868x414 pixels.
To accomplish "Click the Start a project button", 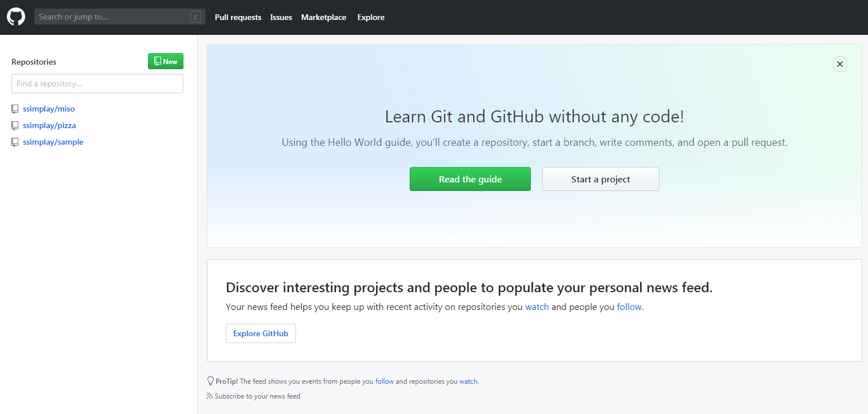I will click(x=601, y=179).
